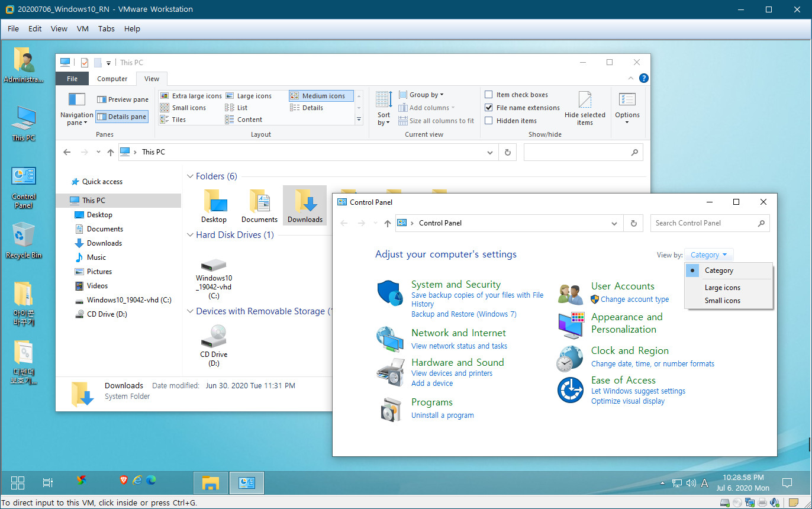This screenshot has width=812, height=509.
Task: Select the Downloads folder icon in folders list
Action: pyautogui.click(x=305, y=201)
